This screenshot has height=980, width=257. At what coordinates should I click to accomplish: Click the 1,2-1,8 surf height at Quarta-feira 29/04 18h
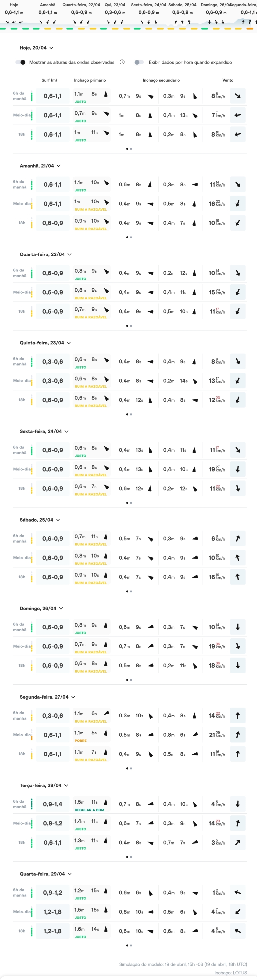[x=52, y=931]
